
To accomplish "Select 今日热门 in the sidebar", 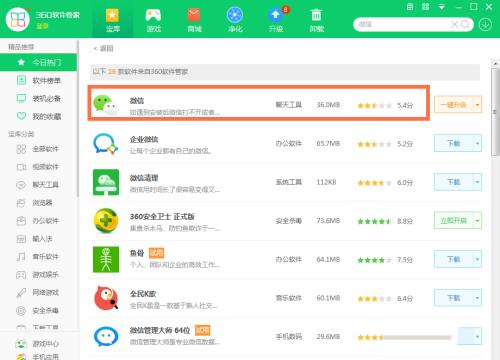I will [x=38, y=62].
